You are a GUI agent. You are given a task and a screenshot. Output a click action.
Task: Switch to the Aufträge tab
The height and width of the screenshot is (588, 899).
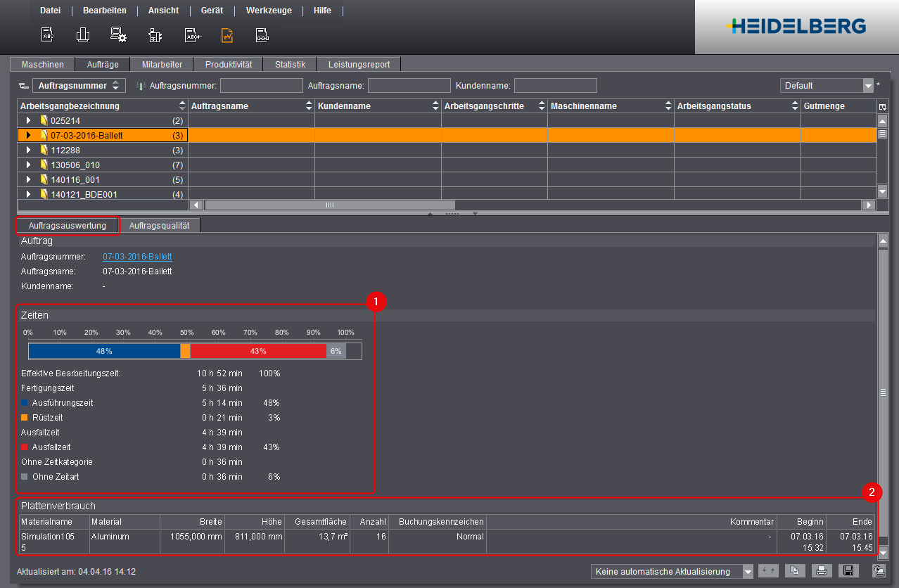click(103, 64)
